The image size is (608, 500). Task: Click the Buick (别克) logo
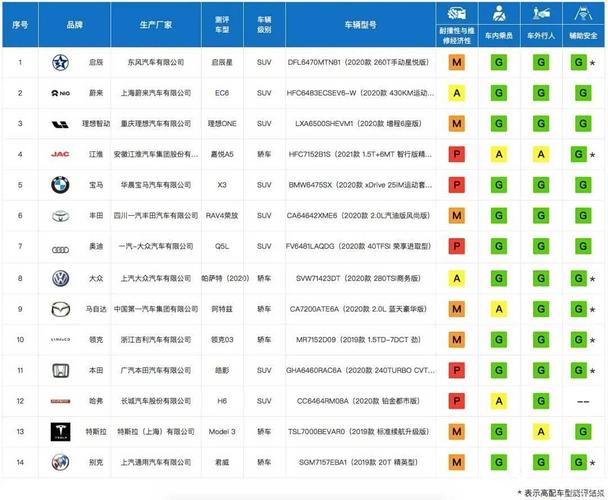tap(62, 462)
